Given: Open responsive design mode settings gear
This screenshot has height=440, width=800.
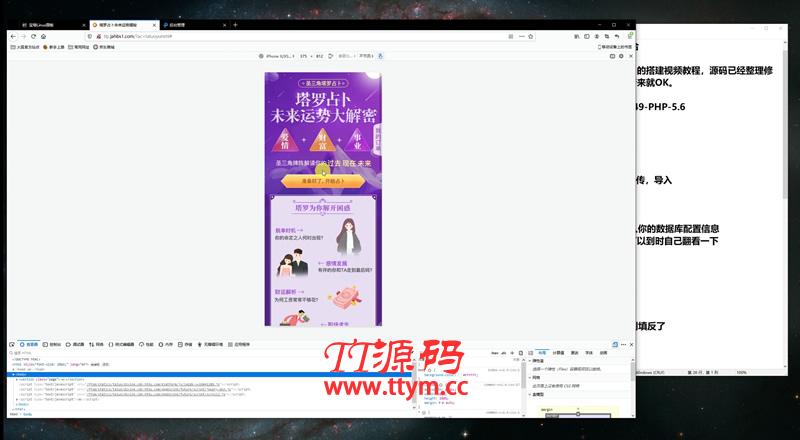Looking at the screenshot, I should 621,56.
